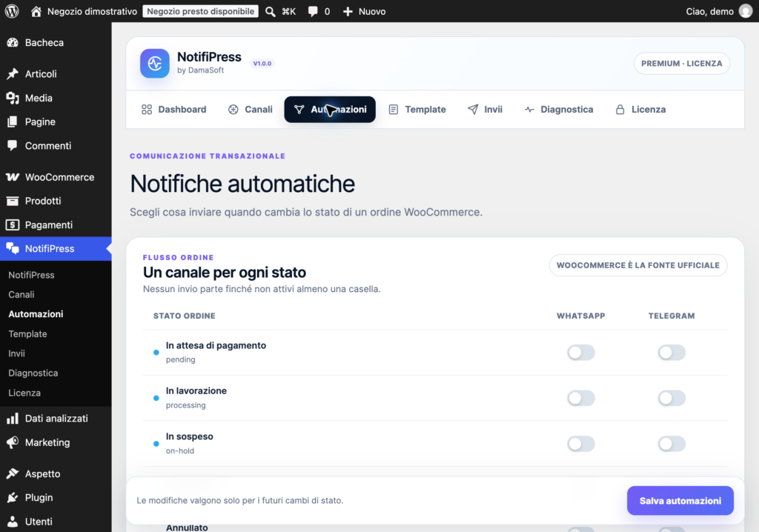Click NotifiPress first submenu entry
The width and height of the screenshot is (759, 532).
(x=31, y=275)
